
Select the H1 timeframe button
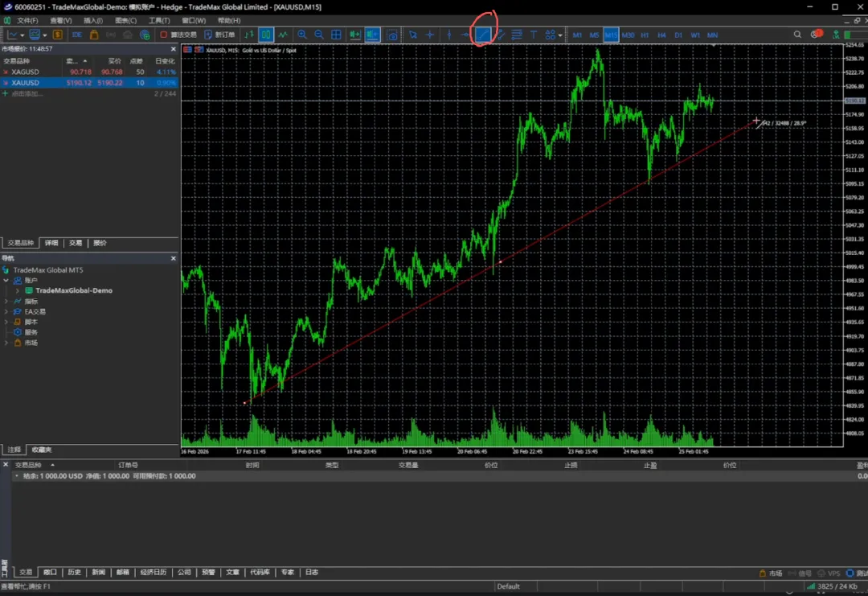[x=645, y=35]
